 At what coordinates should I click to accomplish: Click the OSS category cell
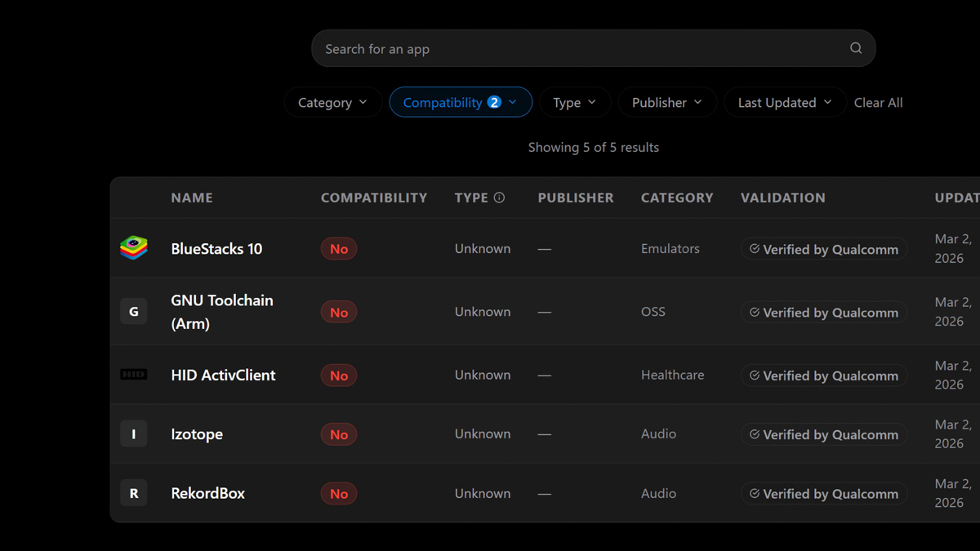tap(653, 311)
